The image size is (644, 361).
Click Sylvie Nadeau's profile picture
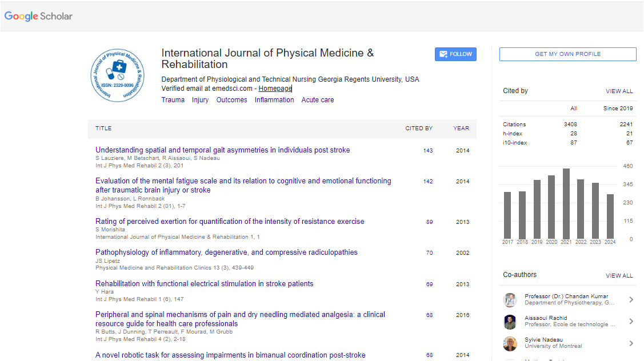coord(510,343)
